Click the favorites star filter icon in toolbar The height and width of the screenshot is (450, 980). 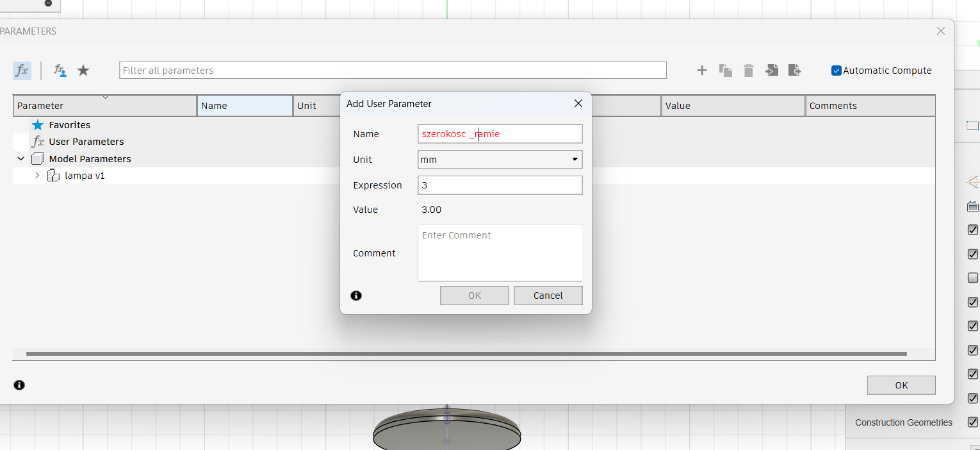[x=83, y=71]
